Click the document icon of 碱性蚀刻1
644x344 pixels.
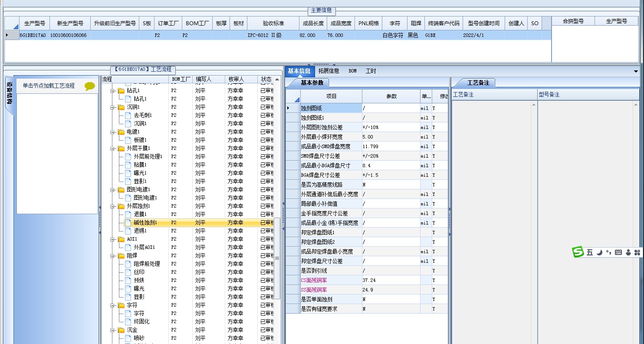pyautogui.click(x=128, y=222)
